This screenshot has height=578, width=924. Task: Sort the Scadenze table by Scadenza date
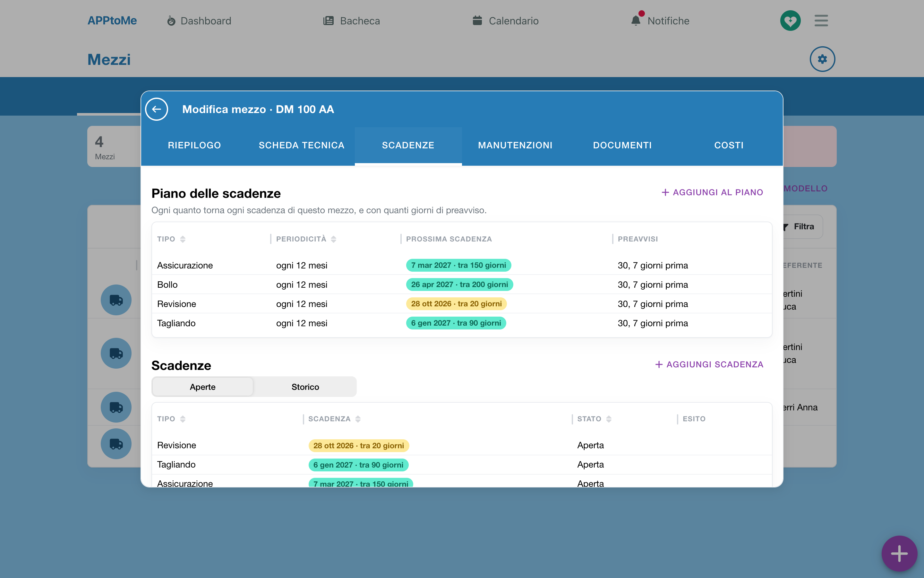click(358, 419)
